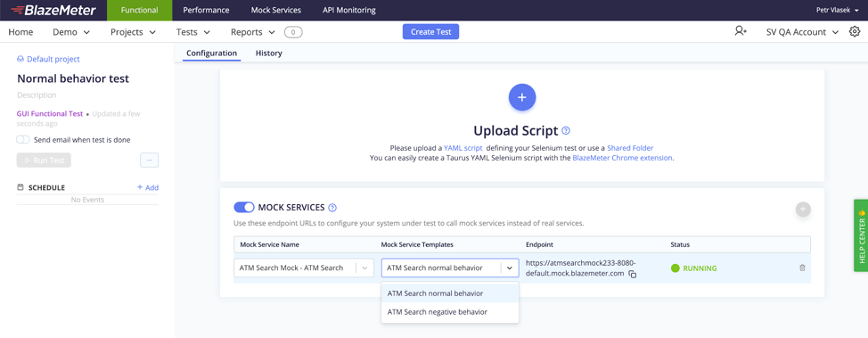Add a schedule event
Viewport: 868px width, 338px height.
click(x=148, y=187)
